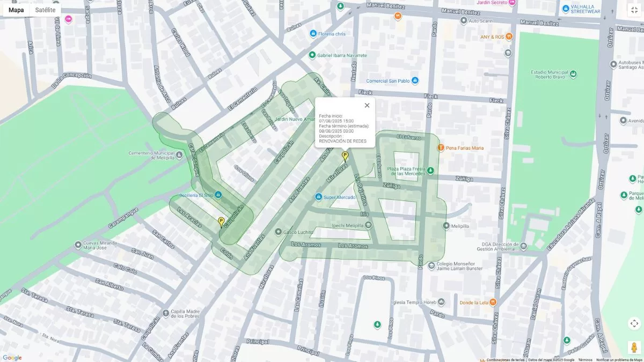This screenshot has width=644, height=362.
Task: Click the yellow marker near Caupolicán street
Action: click(221, 221)
